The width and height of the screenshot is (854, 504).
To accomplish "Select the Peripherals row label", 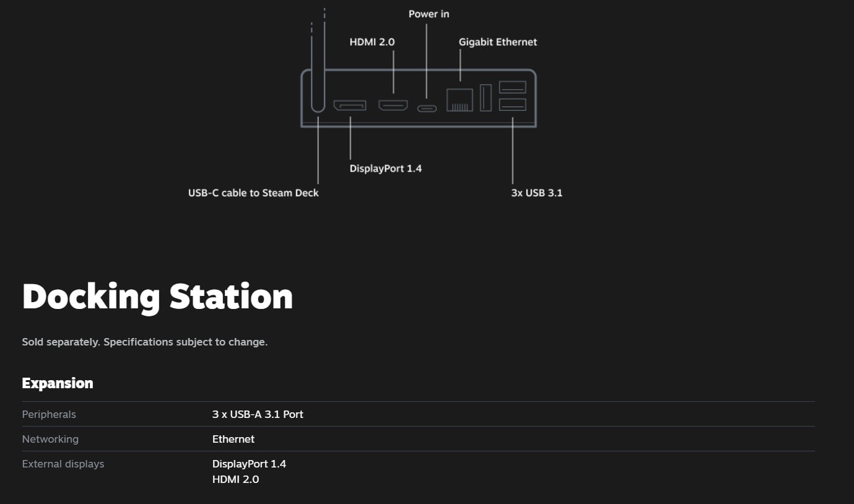I will (49, 414).
